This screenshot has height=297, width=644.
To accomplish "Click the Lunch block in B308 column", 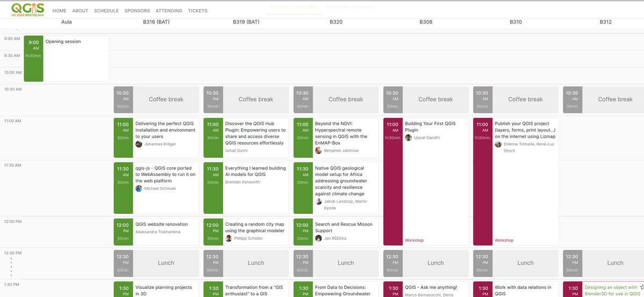I will (x=426, y=263).
